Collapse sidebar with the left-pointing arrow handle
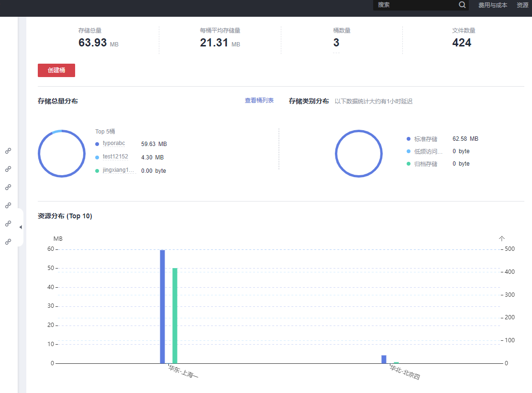The width and height of the screenshot is (532, 393). [21, 227]
